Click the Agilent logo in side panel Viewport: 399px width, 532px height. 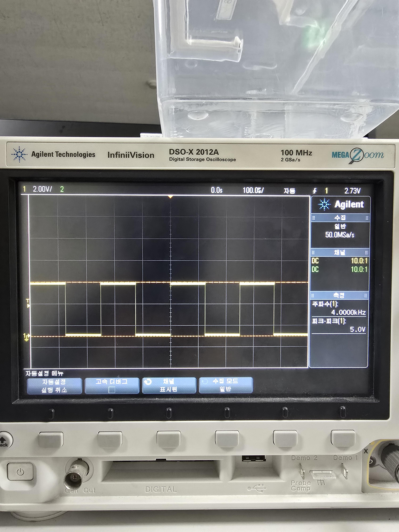point(340,204)
